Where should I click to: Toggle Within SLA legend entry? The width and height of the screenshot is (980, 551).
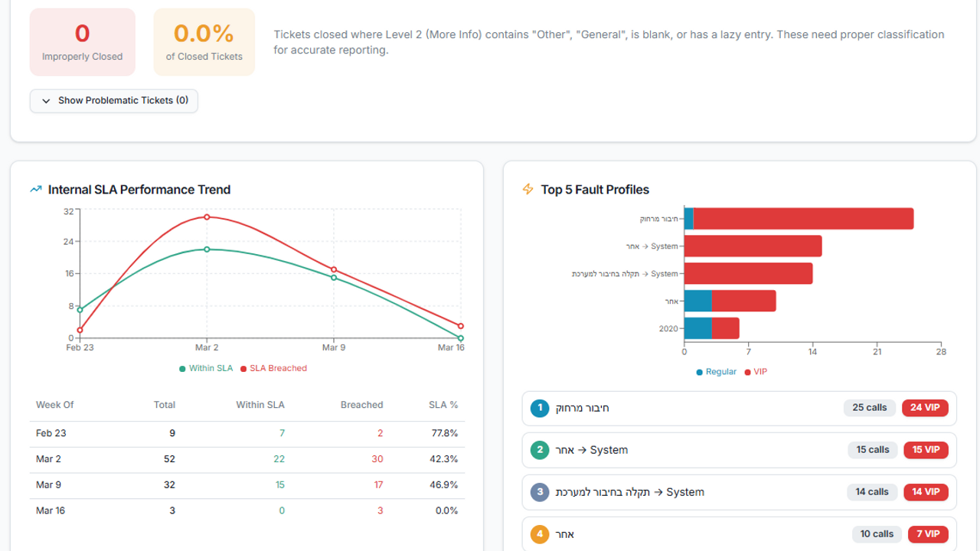[206, 368]
